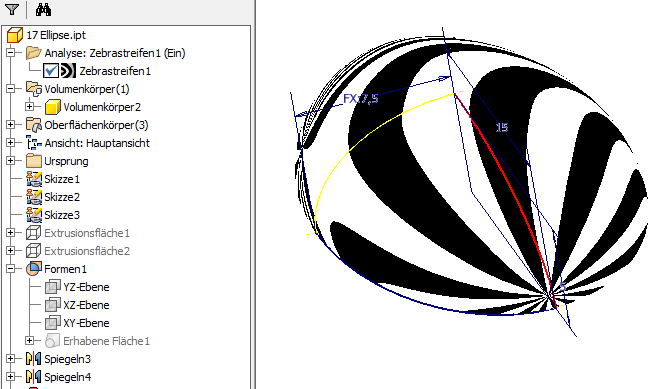Click the filter funnel icon

tap(11, 9)
